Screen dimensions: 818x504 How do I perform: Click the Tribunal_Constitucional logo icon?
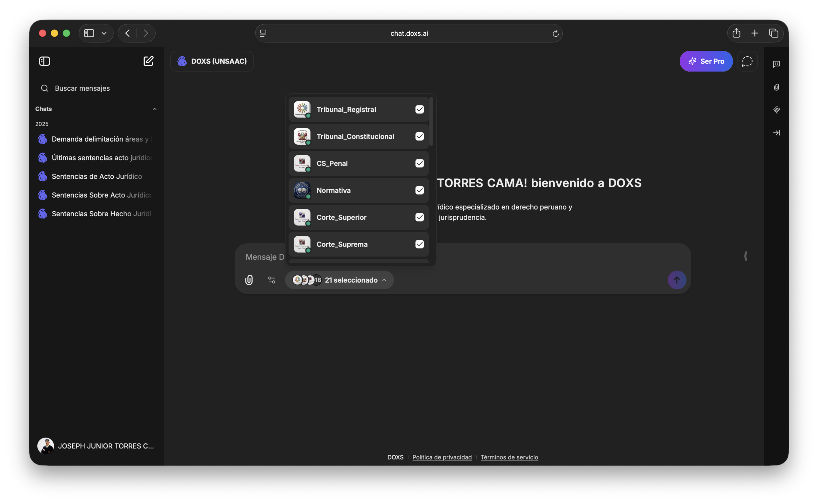[302, 136]
